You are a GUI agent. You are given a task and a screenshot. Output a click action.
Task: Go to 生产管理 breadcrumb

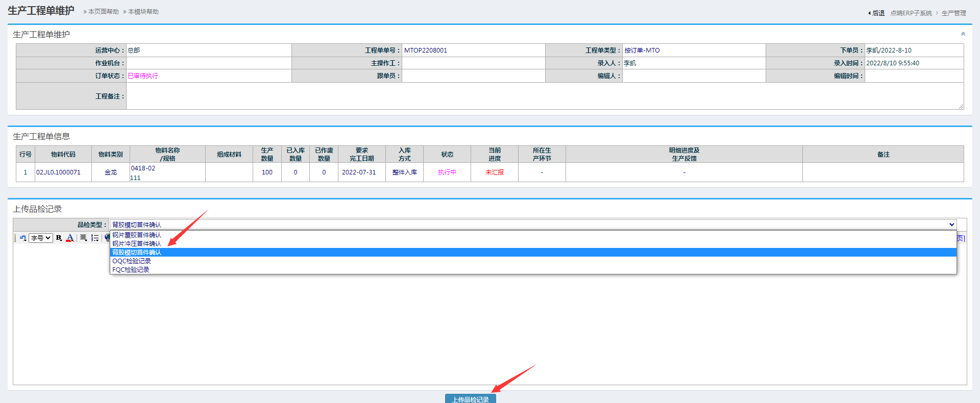[953, 13]
